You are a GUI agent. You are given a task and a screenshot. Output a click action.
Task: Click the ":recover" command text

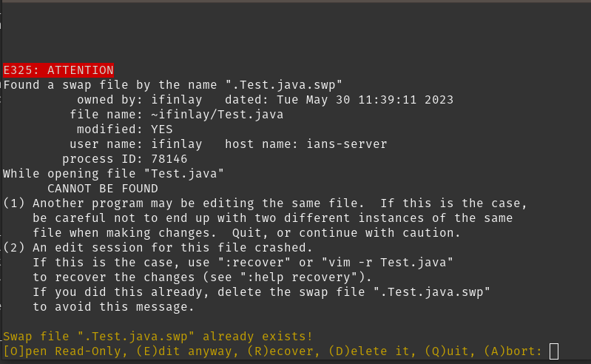tap(254, 262)
